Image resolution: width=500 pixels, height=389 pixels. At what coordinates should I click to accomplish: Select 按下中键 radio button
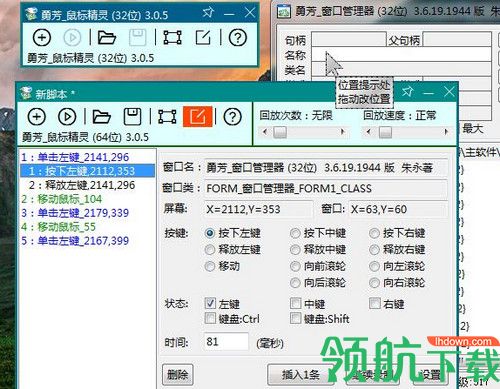pyautogui.click(x=295, y=233)
